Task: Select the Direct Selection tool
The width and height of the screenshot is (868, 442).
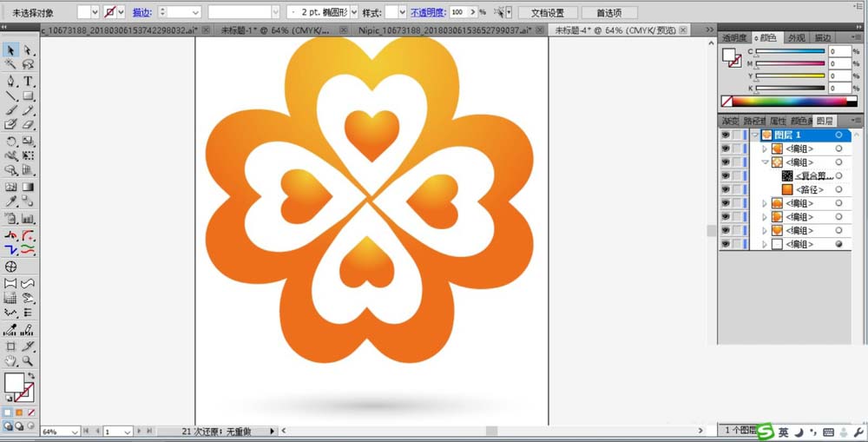Action: tap(28, 49)
